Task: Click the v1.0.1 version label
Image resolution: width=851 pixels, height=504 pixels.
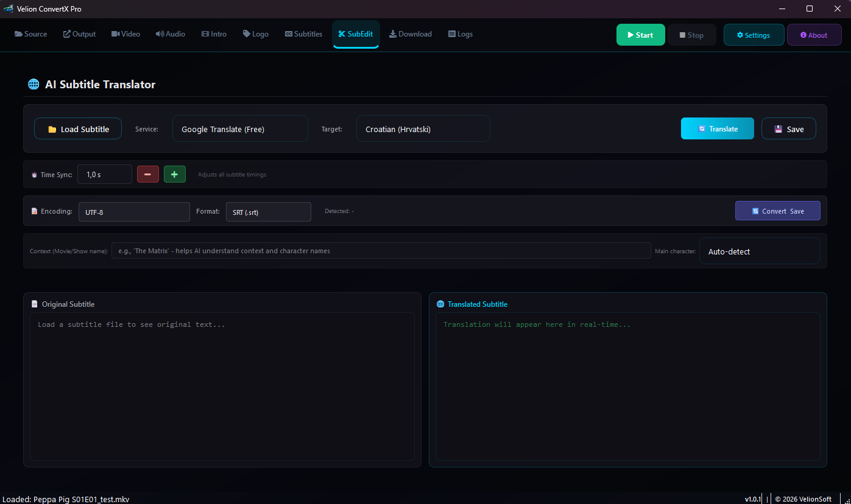Action: pyautogui.click(x=753, y=499)
